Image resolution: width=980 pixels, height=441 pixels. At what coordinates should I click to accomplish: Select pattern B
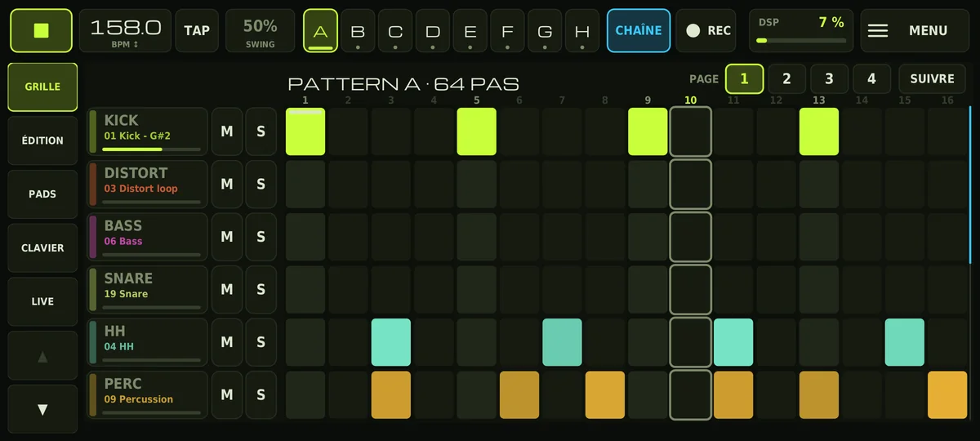click(x=358, y=30)
